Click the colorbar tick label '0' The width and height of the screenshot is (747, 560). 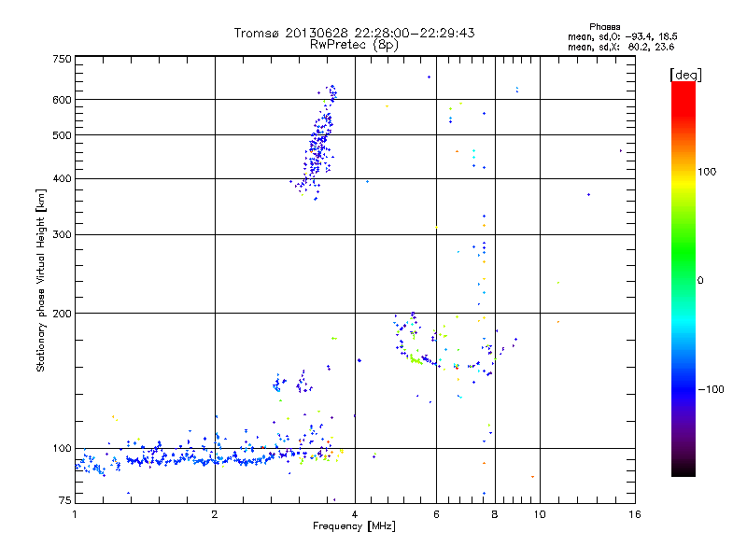pos(700,281)
